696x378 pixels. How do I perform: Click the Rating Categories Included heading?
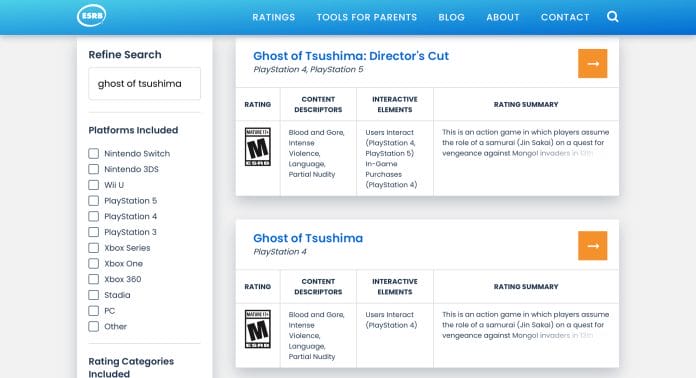pyautogui.click(x=131, y=367)
